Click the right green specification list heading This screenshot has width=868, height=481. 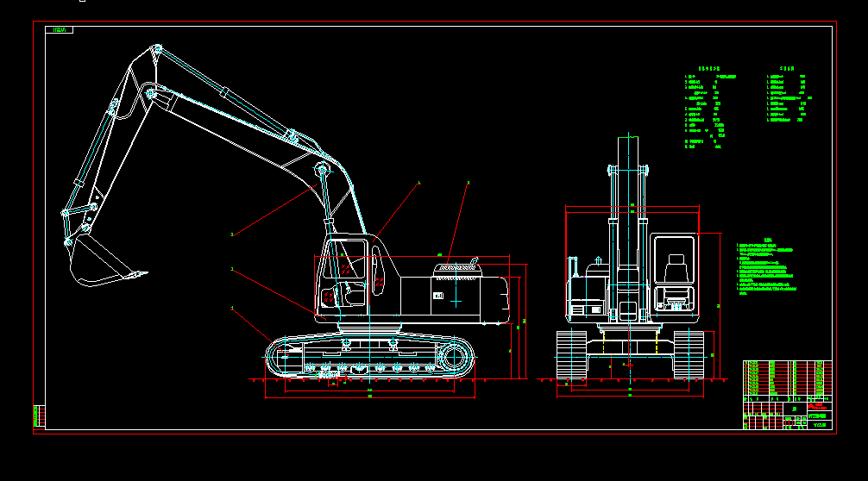pos(787,69)
